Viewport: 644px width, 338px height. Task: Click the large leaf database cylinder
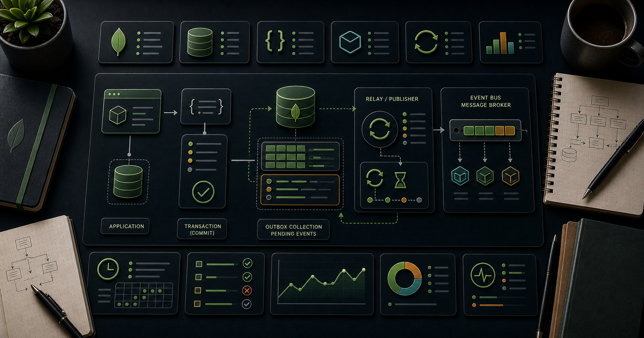[x=296, y=107]
